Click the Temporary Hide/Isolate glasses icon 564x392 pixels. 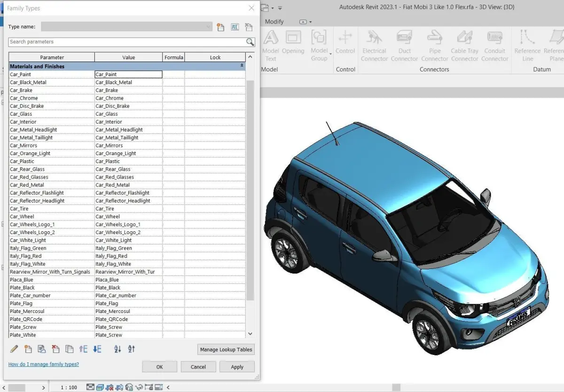[139, 387]
